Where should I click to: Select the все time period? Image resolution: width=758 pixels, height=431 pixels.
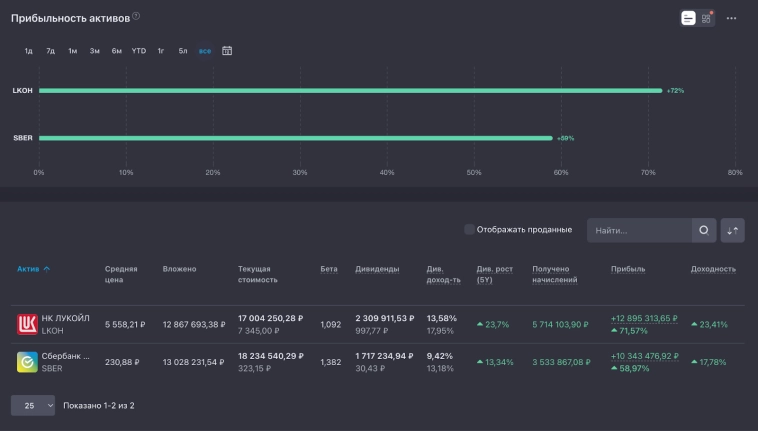[x=205, y=50]
